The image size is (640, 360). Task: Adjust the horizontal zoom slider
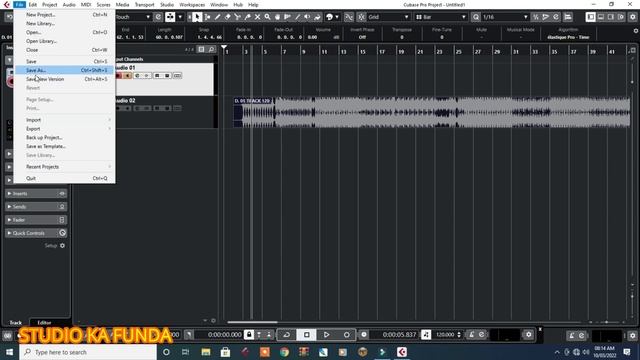click(607, 322)
